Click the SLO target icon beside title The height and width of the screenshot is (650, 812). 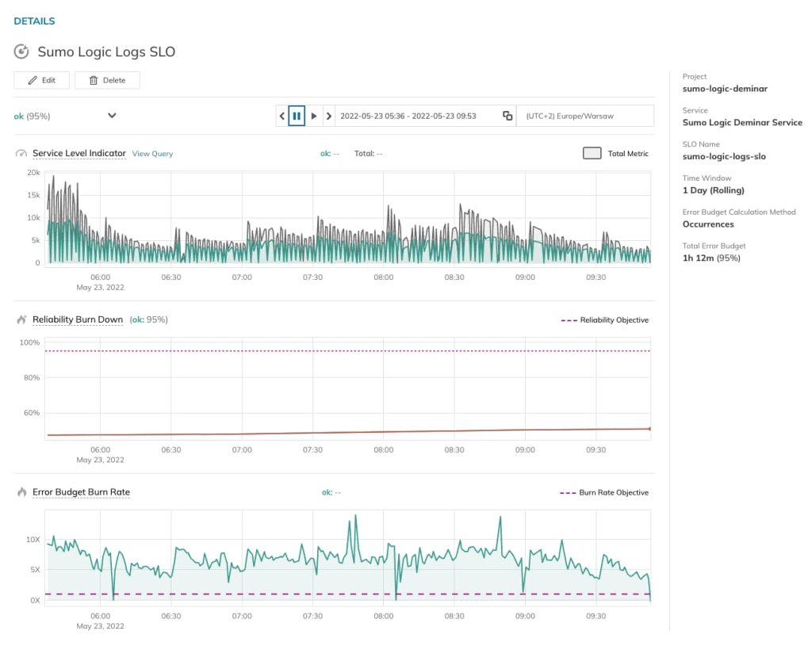coord(21,52)
